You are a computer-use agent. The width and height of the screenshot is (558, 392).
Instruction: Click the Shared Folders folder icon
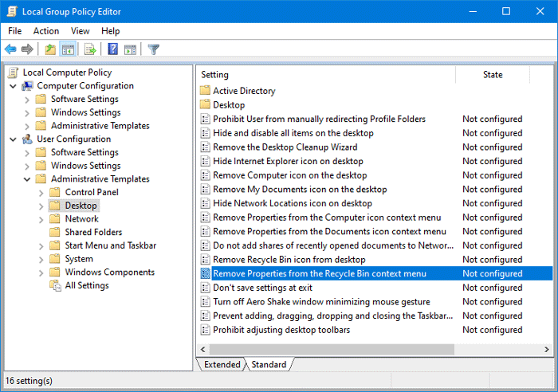coord(55,233)
